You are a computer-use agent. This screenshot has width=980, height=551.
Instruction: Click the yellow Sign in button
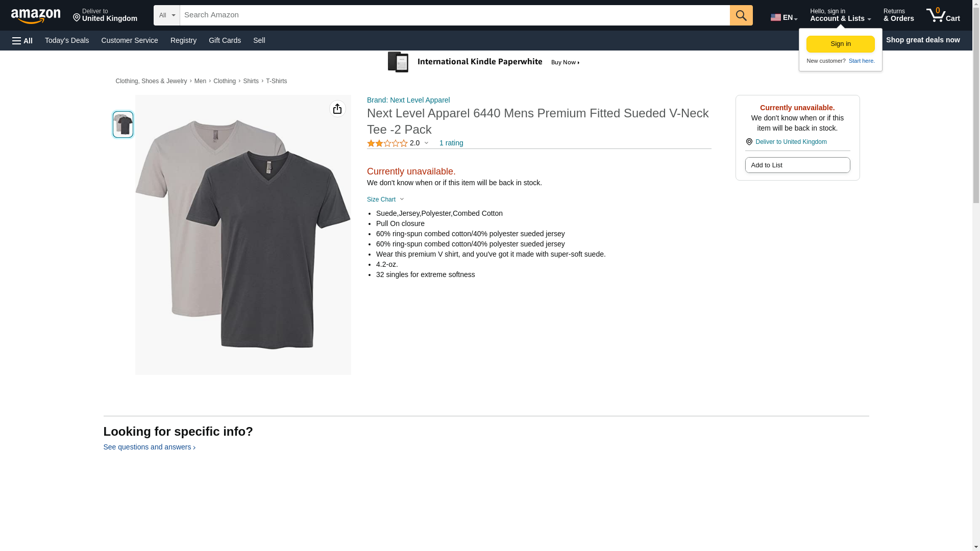(840, 44)
